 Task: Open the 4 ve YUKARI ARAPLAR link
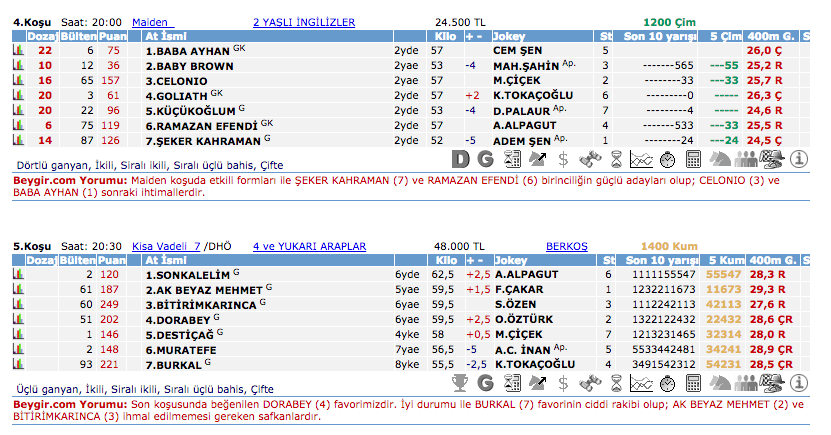tap(309, 245)
